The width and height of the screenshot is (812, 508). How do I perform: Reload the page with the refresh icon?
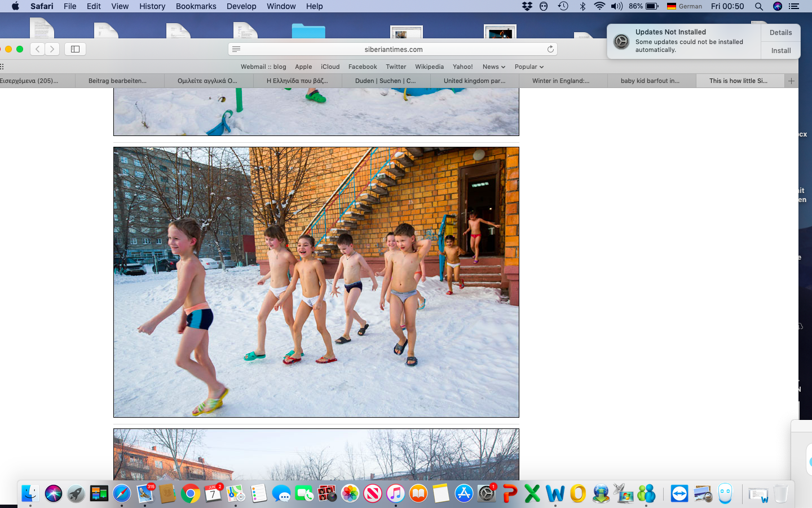550,49
